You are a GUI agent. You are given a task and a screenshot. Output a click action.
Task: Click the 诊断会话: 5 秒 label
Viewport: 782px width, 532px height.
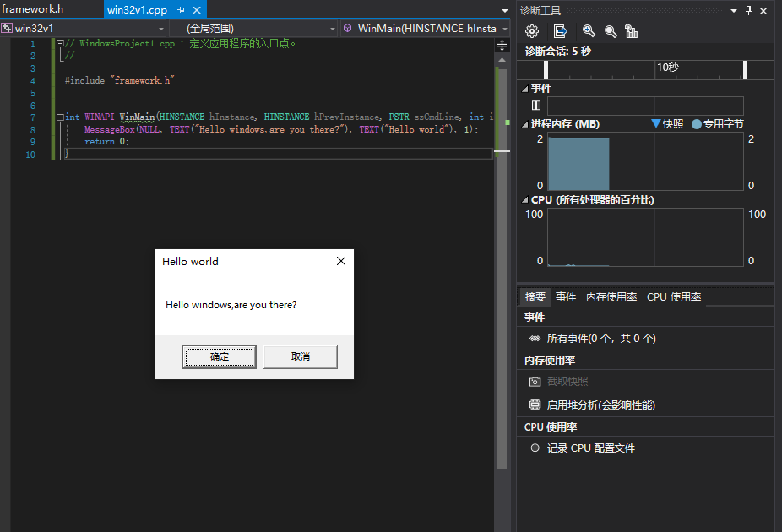pyautogui.click(x=557, y=51)
